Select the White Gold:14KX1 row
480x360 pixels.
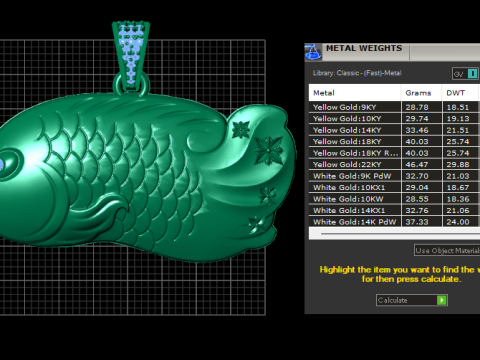(x=395, y=211)
